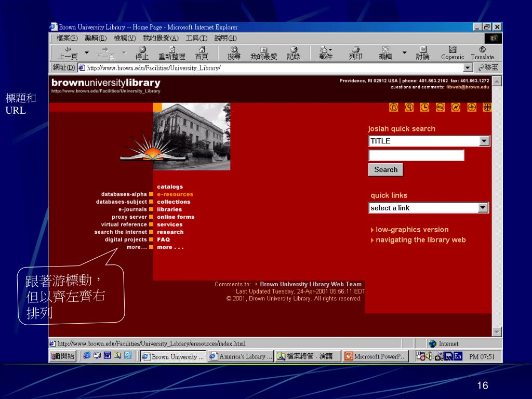Image resolution: width=532 pixels, height=399 pixels.
Task: Open the online forms link
Action: (x=176, y=217)
